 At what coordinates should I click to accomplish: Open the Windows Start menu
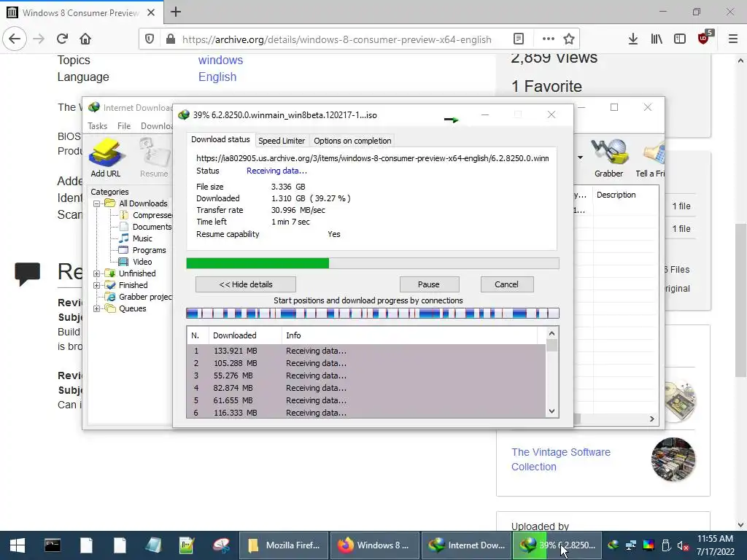pyautogui.click(x=18, y=545)
